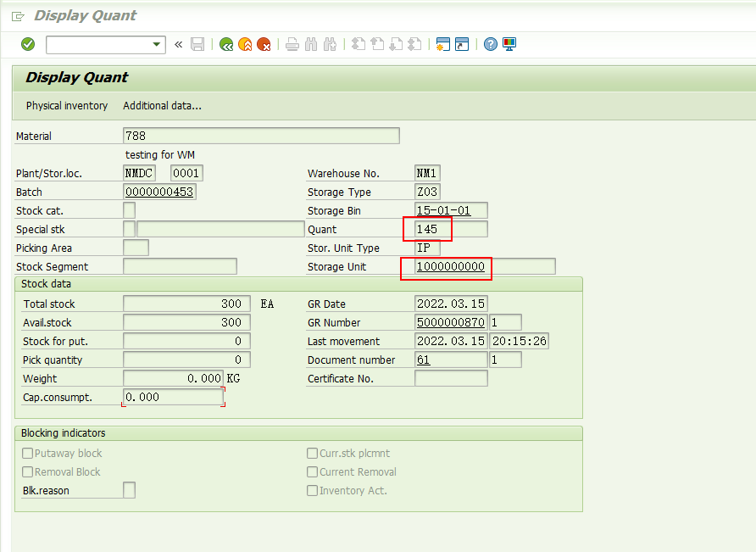Screen dimensions: 756x552
Task: Go to First Page icon
Action: point(359,44)
